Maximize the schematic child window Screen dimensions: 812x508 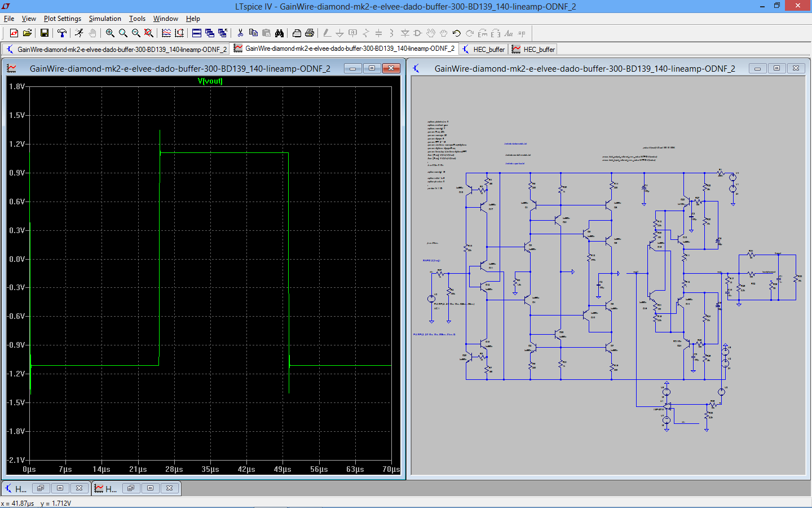[x=777, y=68]
